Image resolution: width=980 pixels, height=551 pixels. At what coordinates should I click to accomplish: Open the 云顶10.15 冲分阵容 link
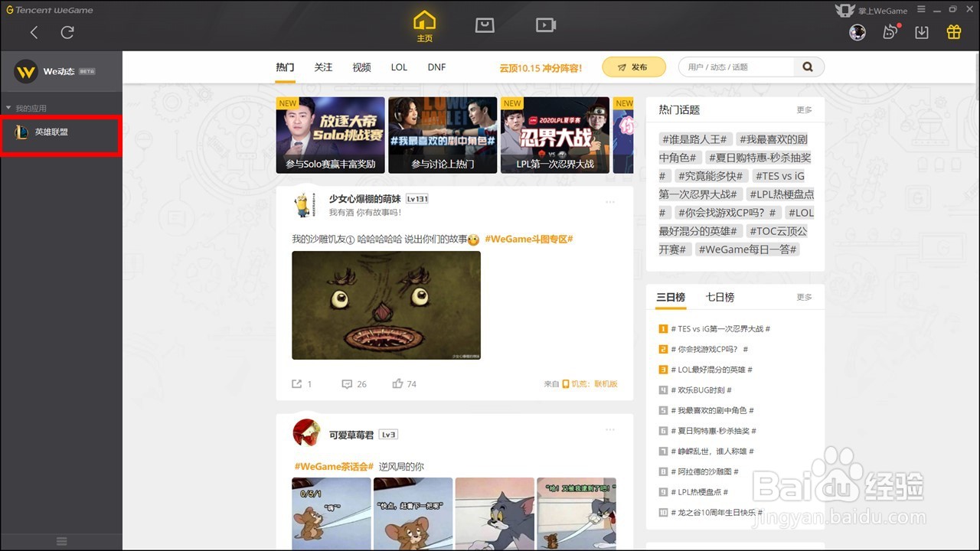coord(540,68)
